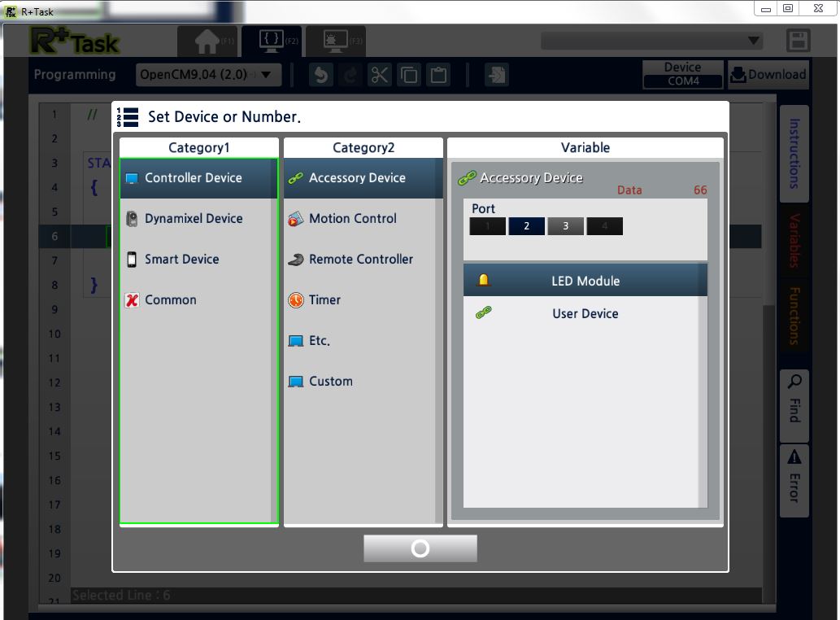Viewport: 840px width, 620px height.
Task: Choose Port 1 button
Action: tap(488, 226)
